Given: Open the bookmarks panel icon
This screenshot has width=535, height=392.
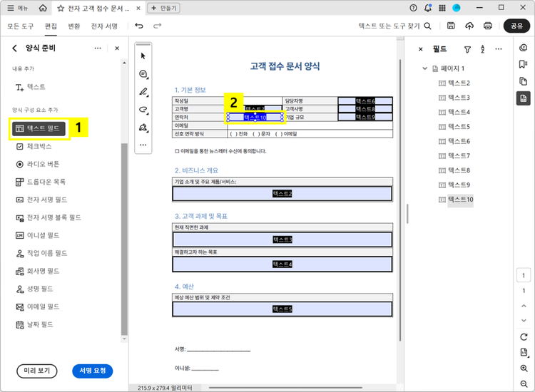Looking at the screenshot, I should (x=523, y=64).
